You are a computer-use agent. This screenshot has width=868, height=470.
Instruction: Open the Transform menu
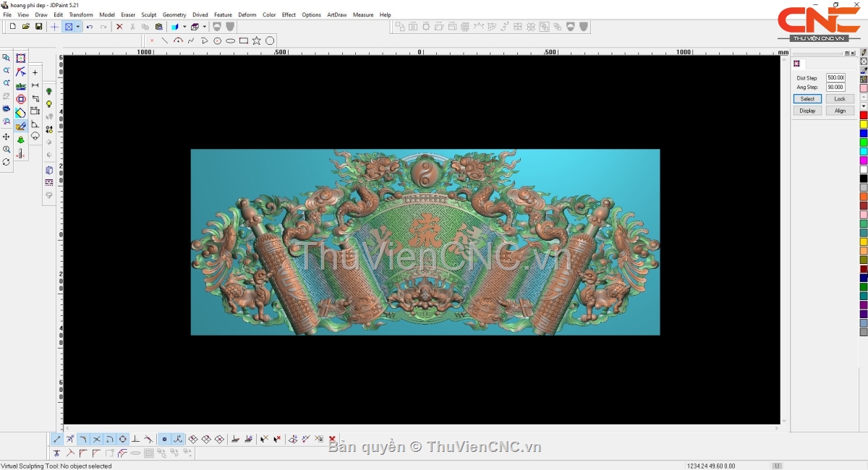81,14
